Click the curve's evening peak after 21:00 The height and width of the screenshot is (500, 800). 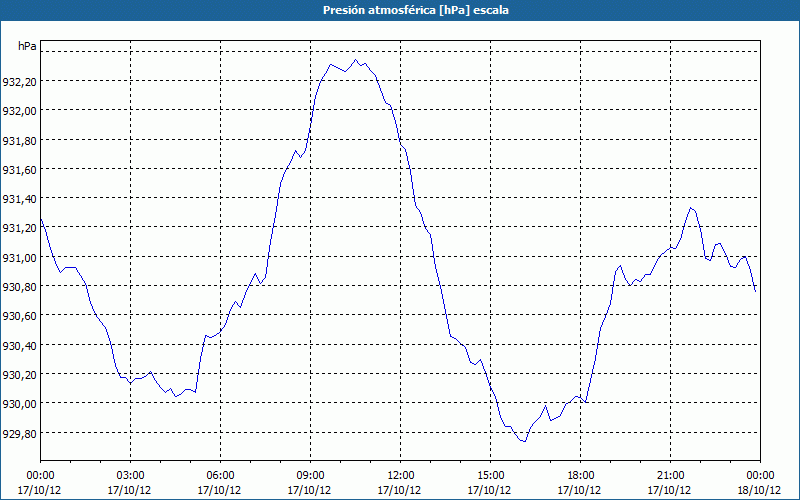[690, 208]
